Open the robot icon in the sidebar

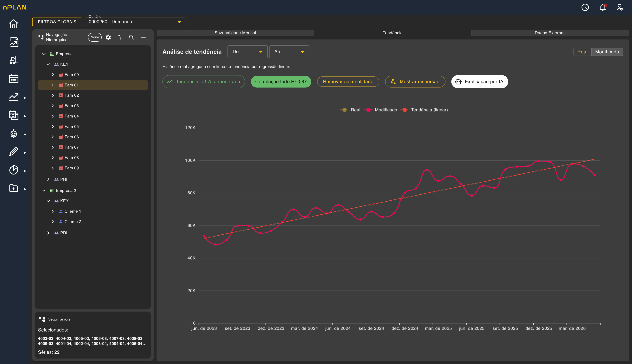coord(14,134)
